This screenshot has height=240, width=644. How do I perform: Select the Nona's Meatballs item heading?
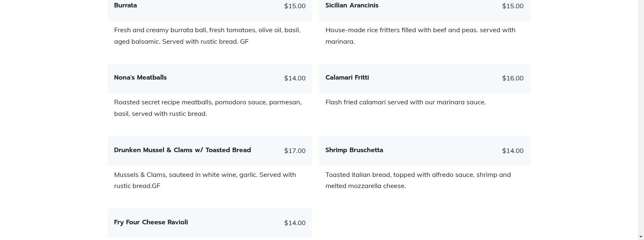tap(140, 78)
